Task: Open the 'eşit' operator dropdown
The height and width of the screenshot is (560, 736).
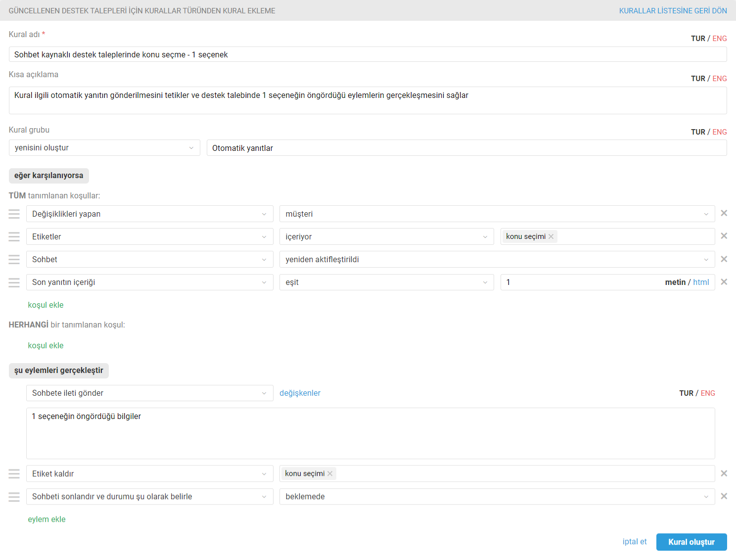Action: 387,282
